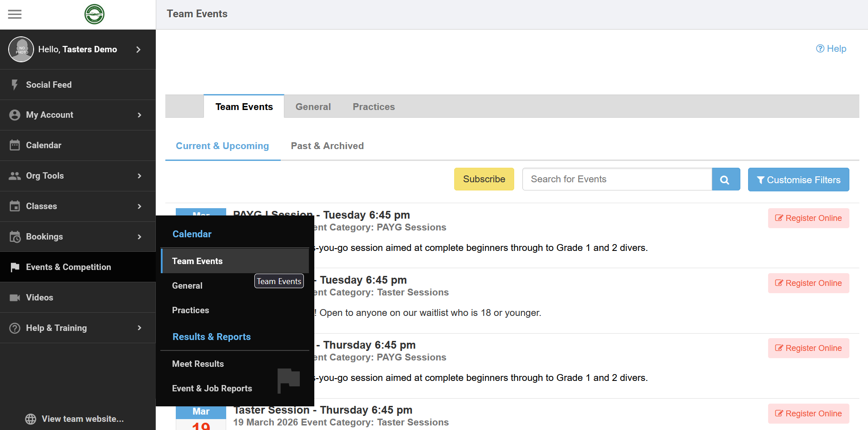
Task: Select General in the flyout menu
Action: (187, 286)
